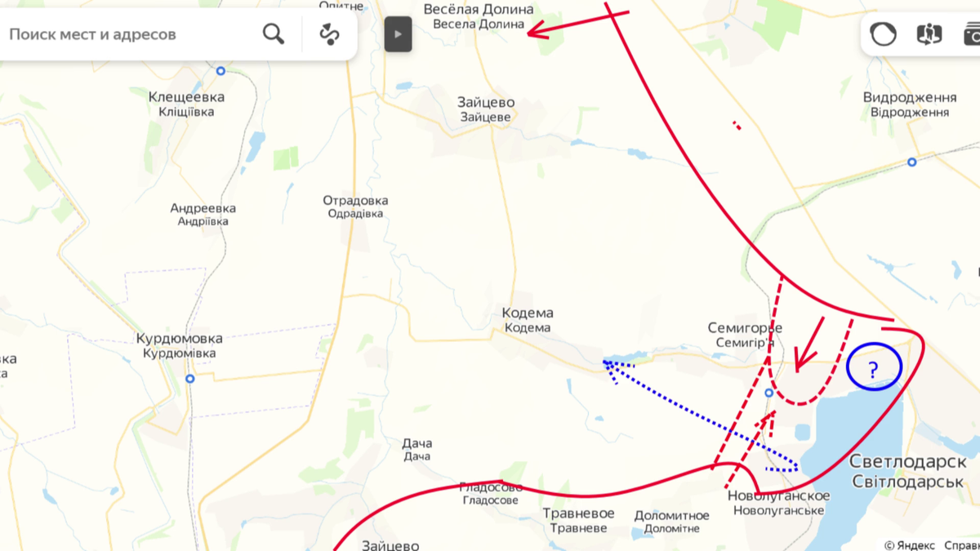Expand the collapsed side panel arrow
This screenshot has height=551, width=980.
click(399, 34)
